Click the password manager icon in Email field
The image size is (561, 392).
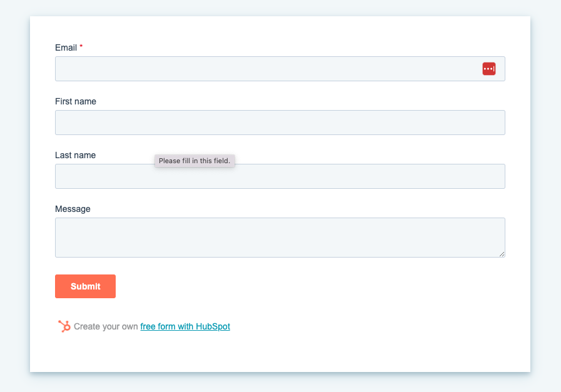tap(488, 69)
